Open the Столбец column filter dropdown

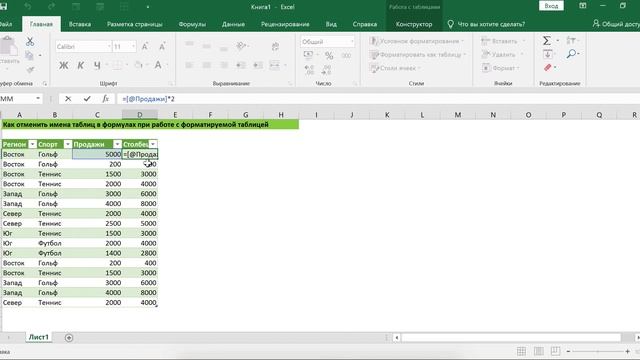pos(153,144)
